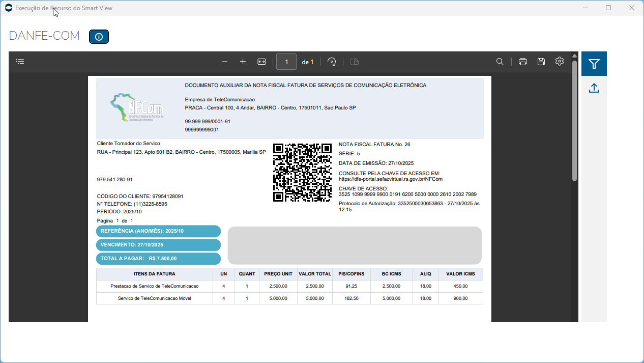The image size is (644, 363).
Task: Open the filter panel
Action: 594,64
